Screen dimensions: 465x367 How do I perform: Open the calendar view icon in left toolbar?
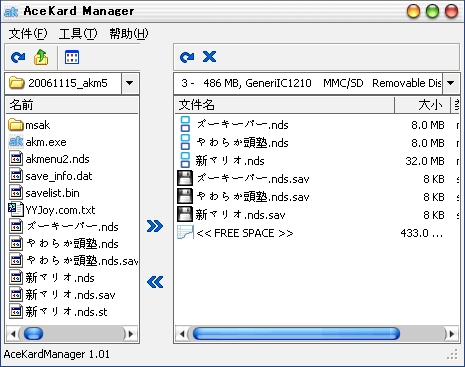click(72, 57)
